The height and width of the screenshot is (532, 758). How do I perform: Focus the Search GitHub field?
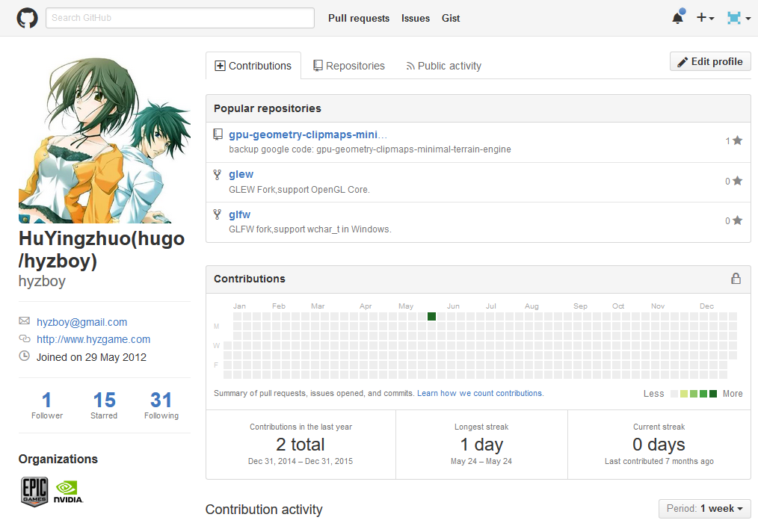point(180,18)
